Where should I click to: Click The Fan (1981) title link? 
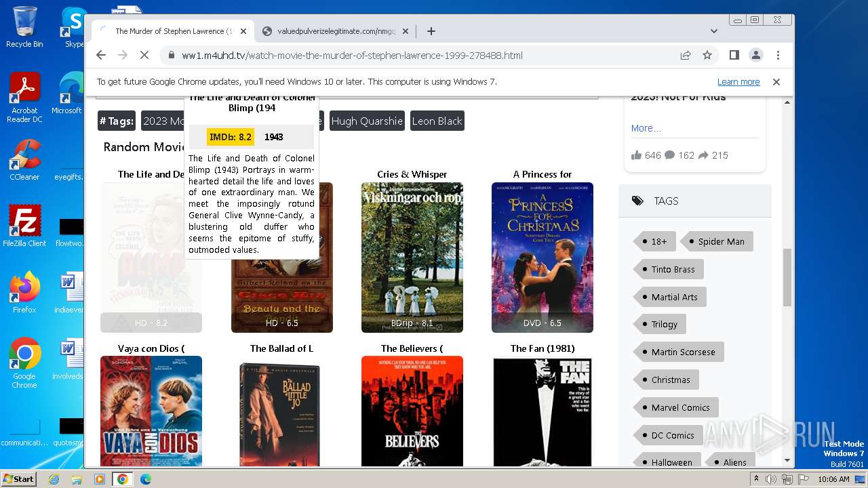(x=542, y=348)
